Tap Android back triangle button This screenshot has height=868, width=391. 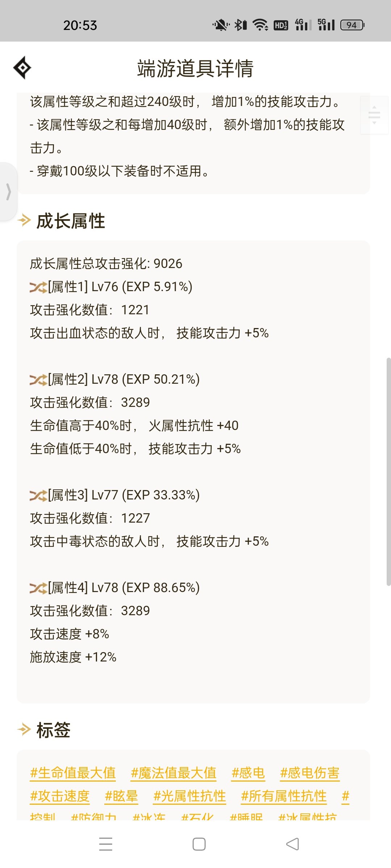coord(293,844)
